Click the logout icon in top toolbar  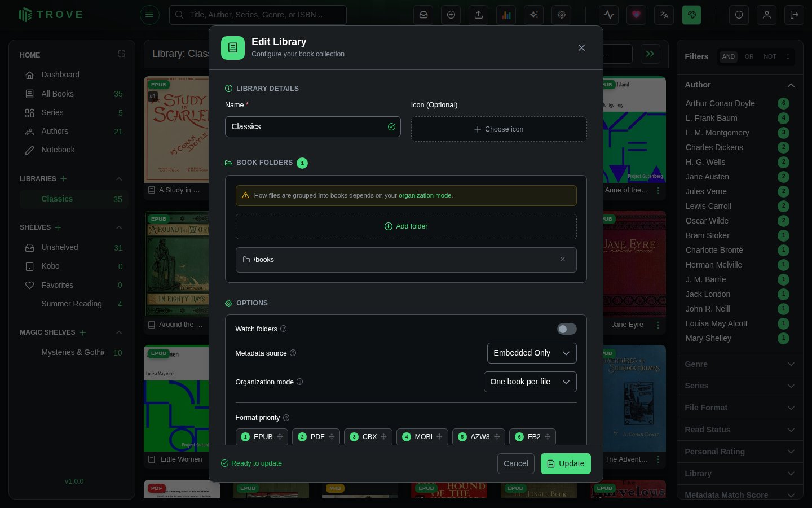tap(795, 15)
